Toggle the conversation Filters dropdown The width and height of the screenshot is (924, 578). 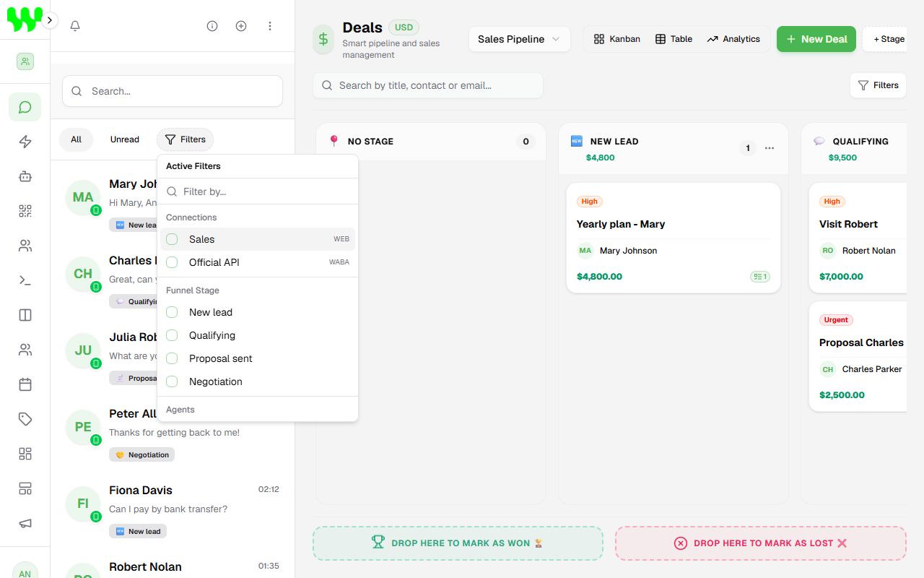point(185,139)
